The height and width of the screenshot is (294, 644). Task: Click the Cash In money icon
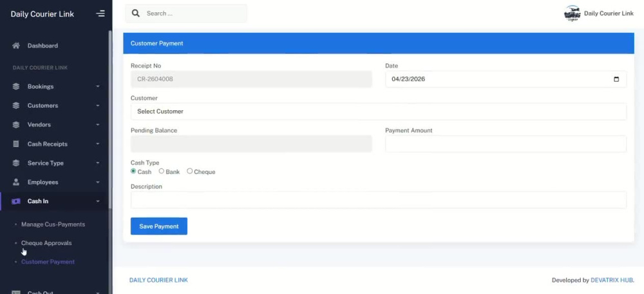pos(16,201)
